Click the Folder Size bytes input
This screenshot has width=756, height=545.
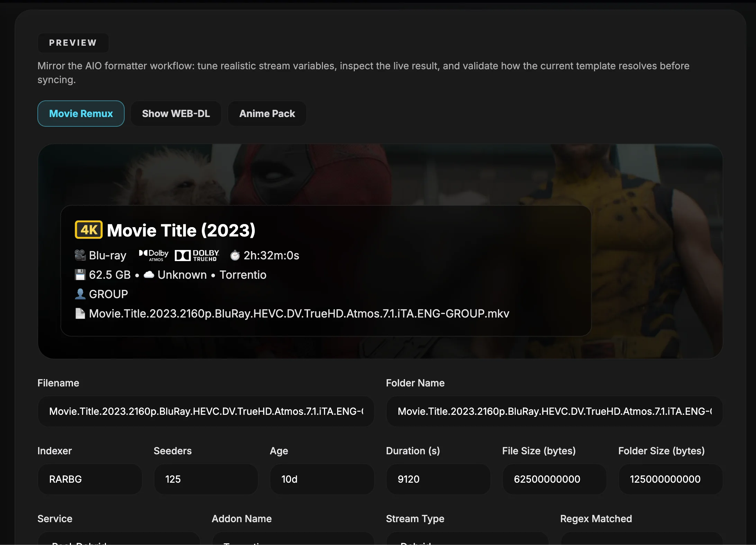coord(670,479)
